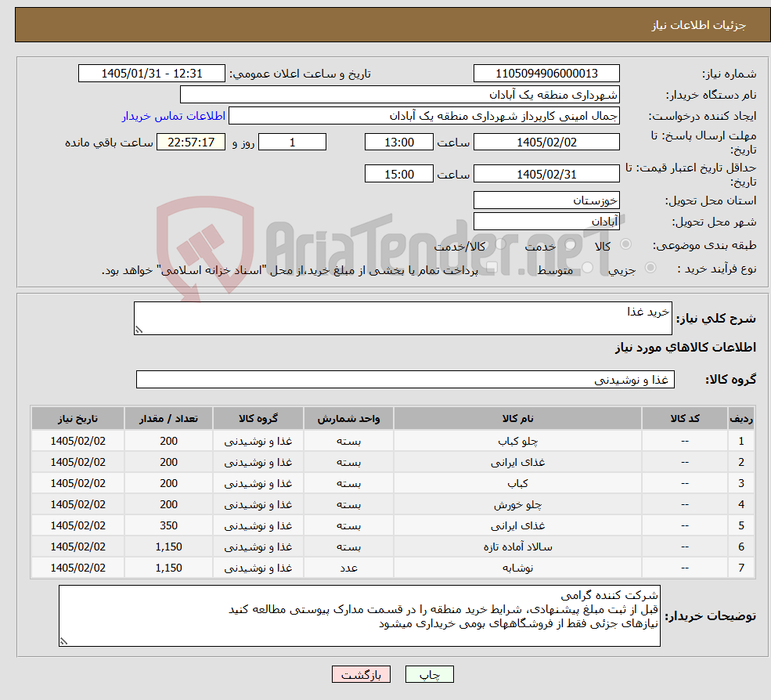Click the نام کالا column header
Image resolution: width=771 pixels, height=700 pixels.
tap(517, 419)
